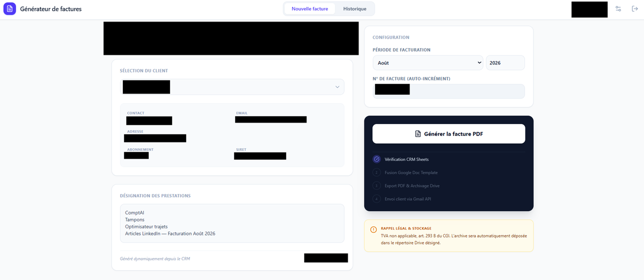Click the Adresse label in client details

pyautogui.click(x=135, y=132)
